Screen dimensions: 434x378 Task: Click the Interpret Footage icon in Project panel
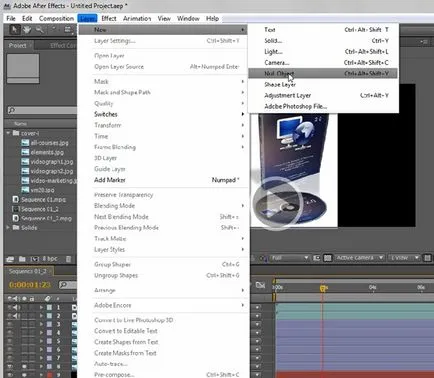10,259
